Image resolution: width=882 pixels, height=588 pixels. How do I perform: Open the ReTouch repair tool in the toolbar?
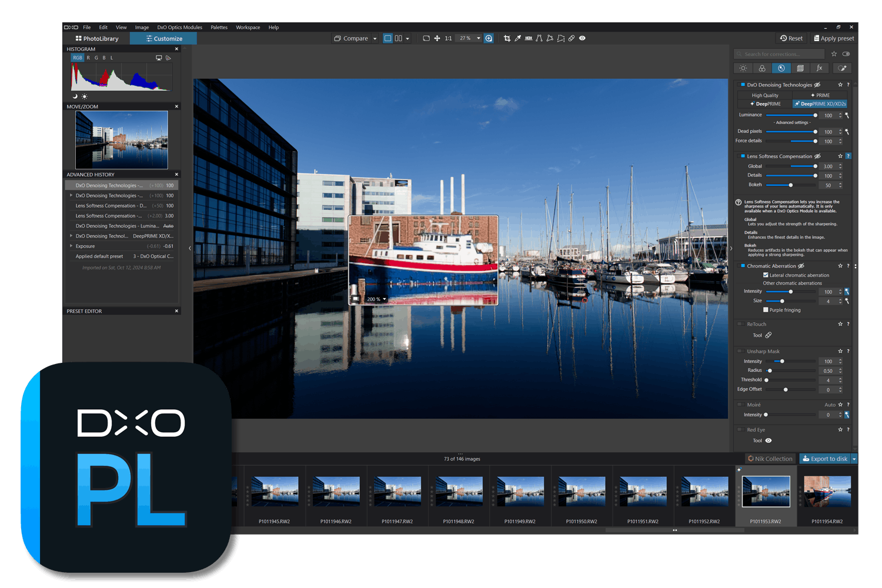pyautogui.click(x=571, y=38)
